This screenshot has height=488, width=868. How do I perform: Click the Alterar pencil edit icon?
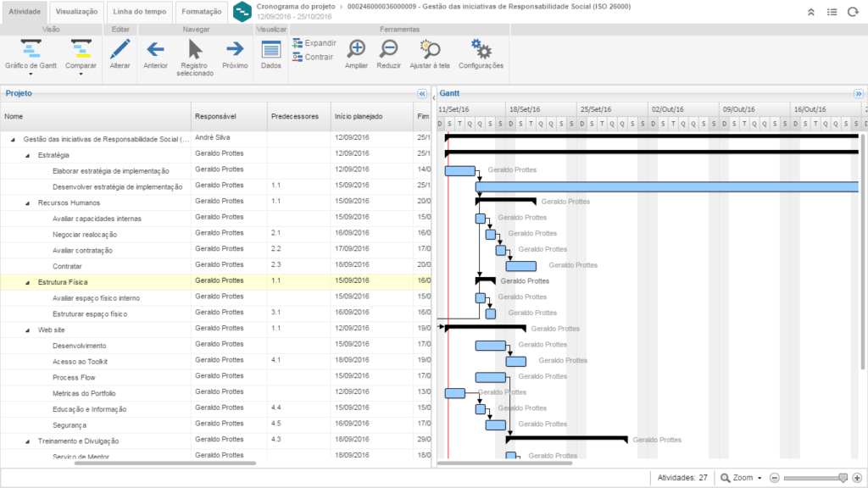(120, 49)
